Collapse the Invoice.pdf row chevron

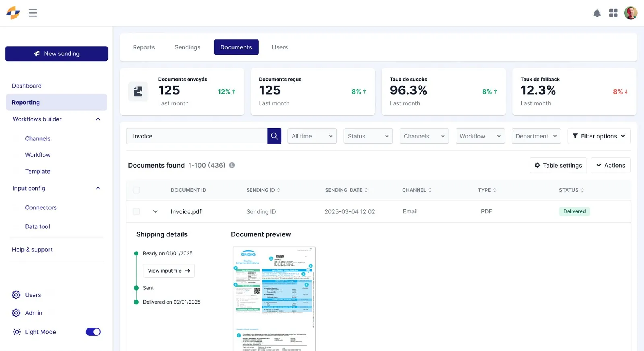[x=155, y=211]
